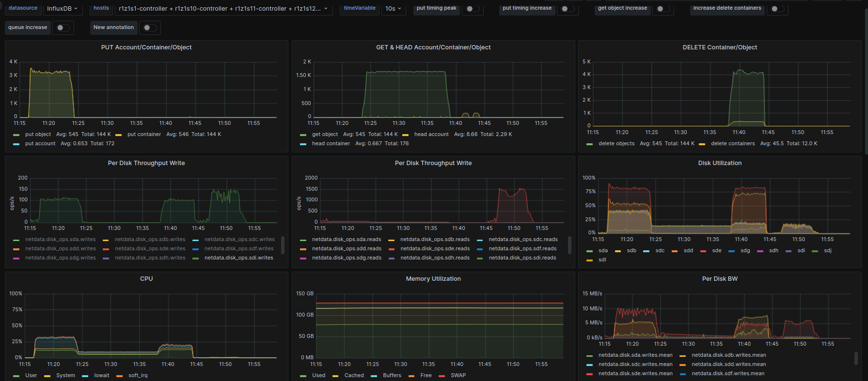The image size is (868, 381).
Task: Click the put object legend entry
Action: 38,135
